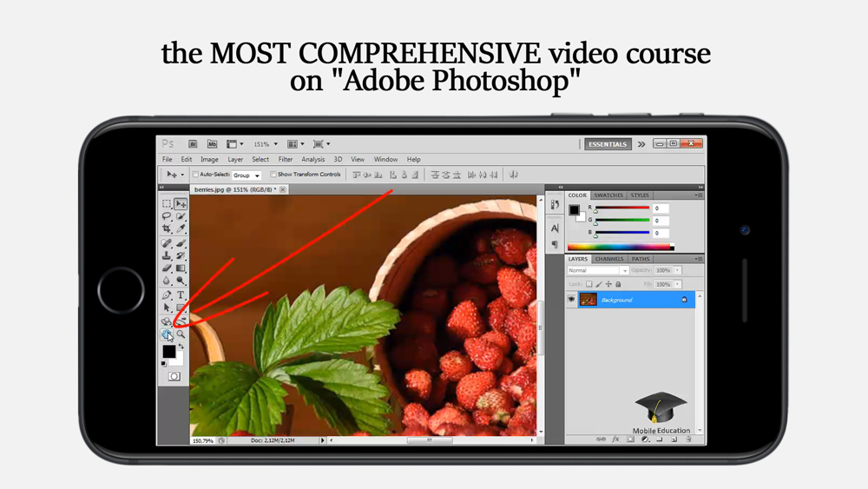Select the Clone Stamp tool
868x489 pixels.
tap(166, 255)
